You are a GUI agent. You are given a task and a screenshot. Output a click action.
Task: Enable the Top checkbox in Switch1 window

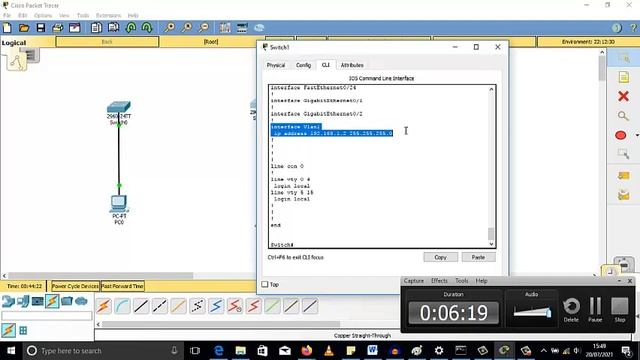click(x=265, y=284)
